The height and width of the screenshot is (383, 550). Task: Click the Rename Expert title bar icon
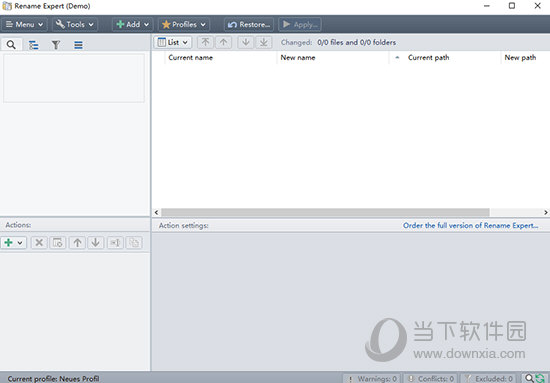coord(7,6)
